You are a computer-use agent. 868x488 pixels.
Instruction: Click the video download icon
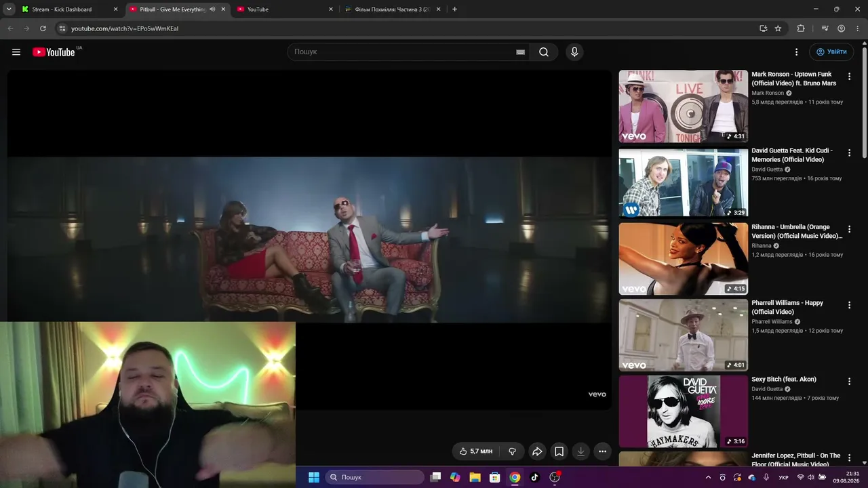[580, 451]
